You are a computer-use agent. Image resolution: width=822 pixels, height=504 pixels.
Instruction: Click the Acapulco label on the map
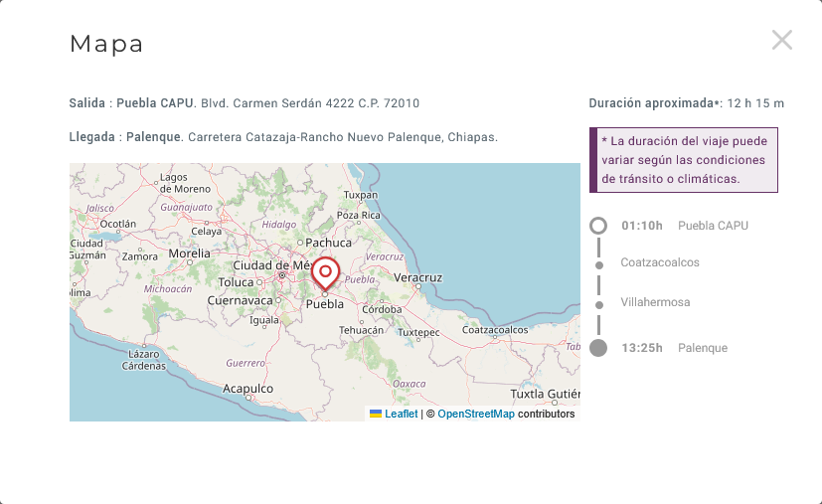247,388
